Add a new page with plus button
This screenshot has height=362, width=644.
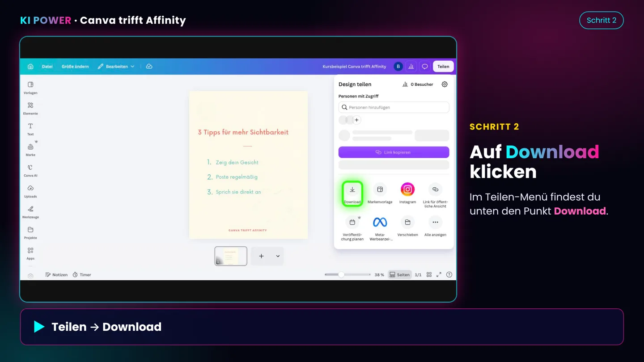click(x=262, y=256)
